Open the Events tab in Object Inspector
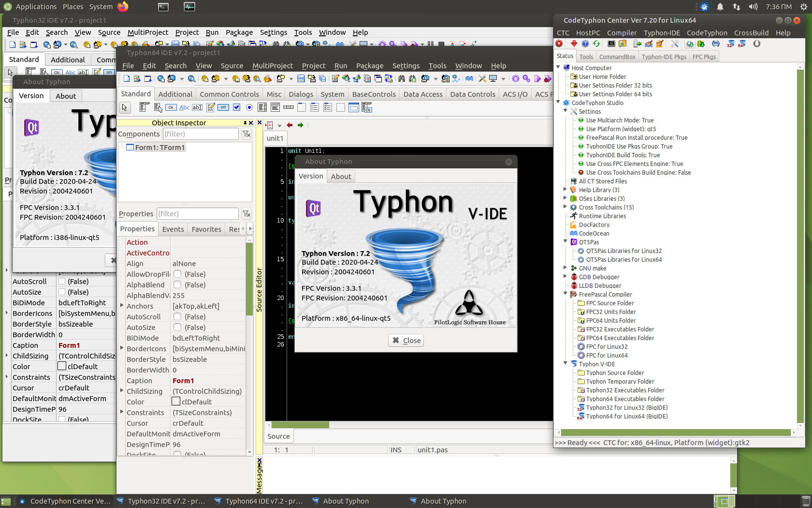812x508 pixels. click(x=173, y=229)
